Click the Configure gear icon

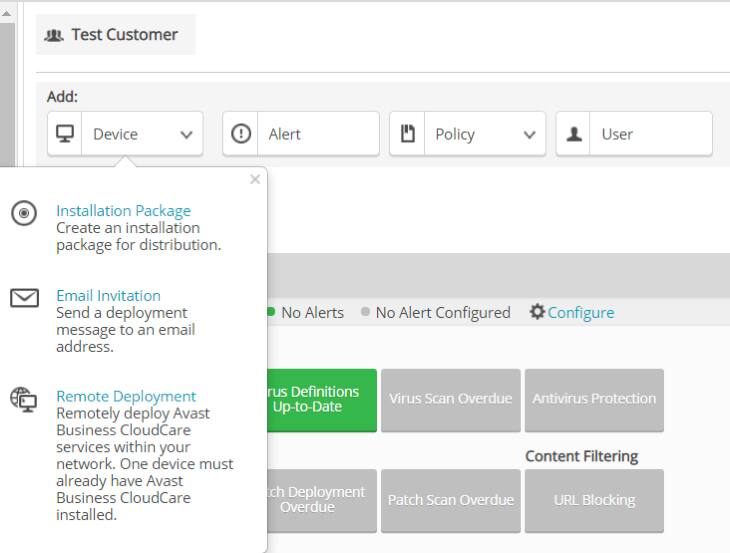click(536, 313)
